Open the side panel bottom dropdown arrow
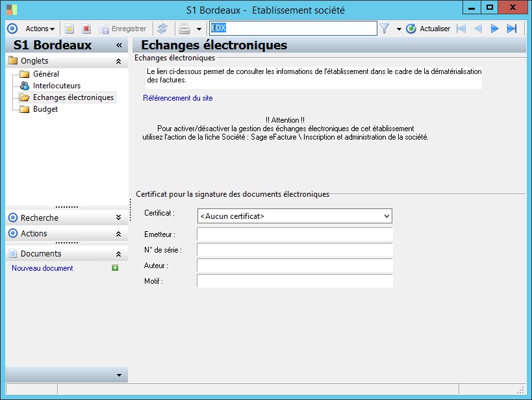This screenshot has width=532, height=400. (x=119, y=375)
